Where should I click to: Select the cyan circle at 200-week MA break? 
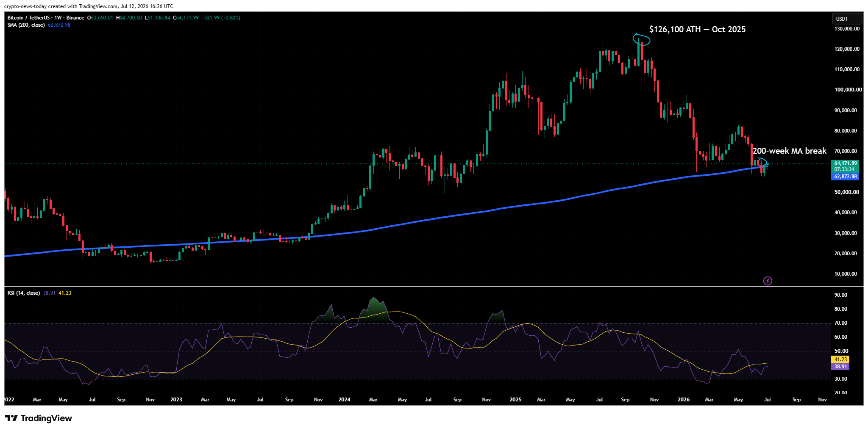(762, 162)
